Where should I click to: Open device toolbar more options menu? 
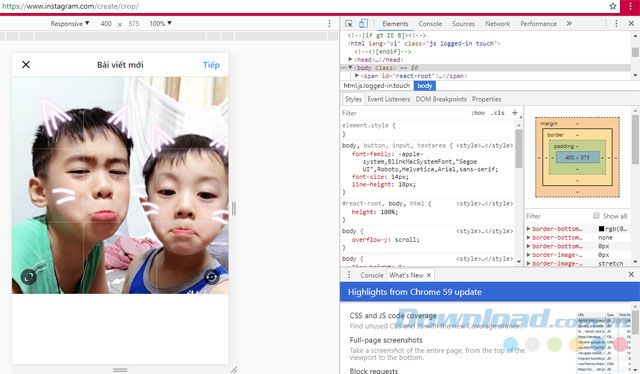[329, 24]
